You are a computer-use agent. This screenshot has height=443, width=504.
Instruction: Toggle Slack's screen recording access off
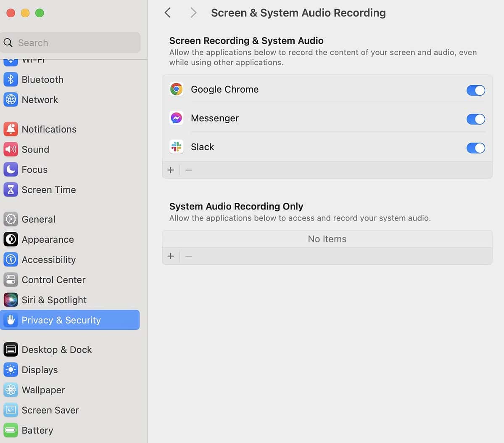tap(475, 148)
